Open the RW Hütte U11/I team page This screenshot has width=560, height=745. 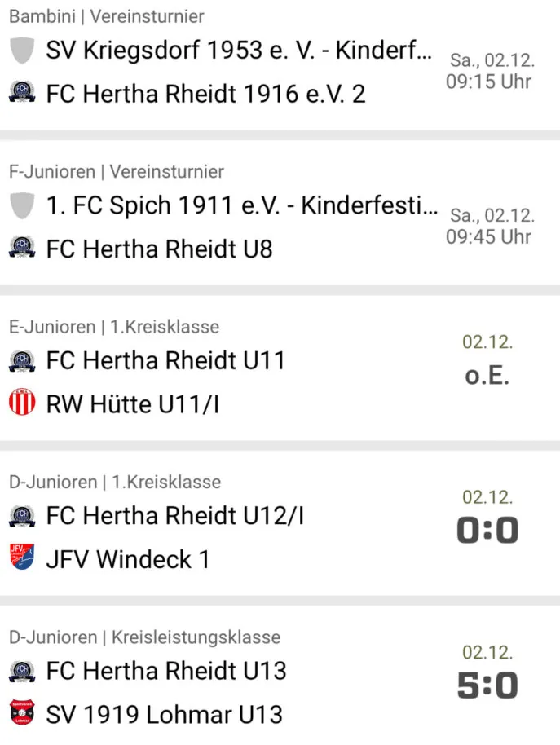point(133,404)
